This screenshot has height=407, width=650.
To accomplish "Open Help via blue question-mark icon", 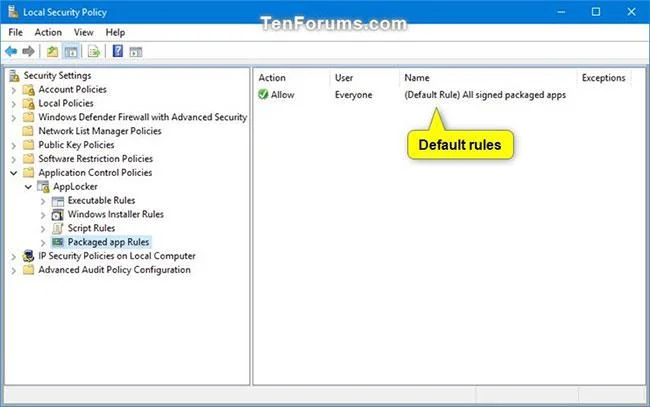I will [x=118, y=51].
